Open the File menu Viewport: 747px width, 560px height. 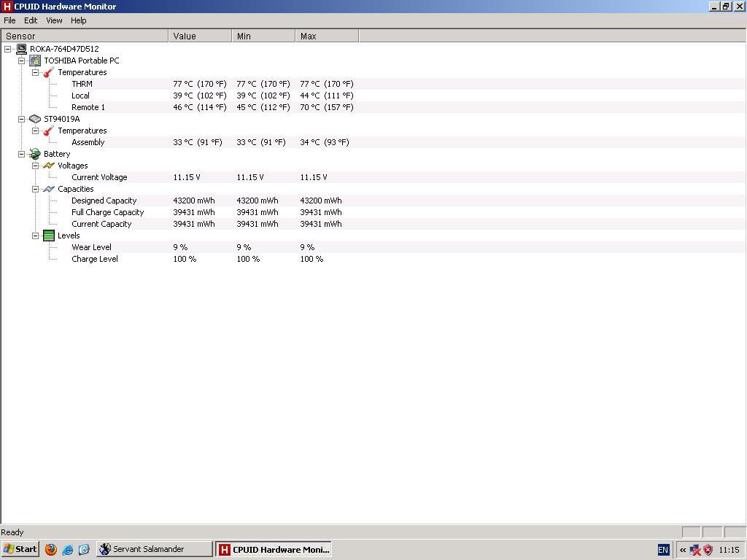point(9,20)
